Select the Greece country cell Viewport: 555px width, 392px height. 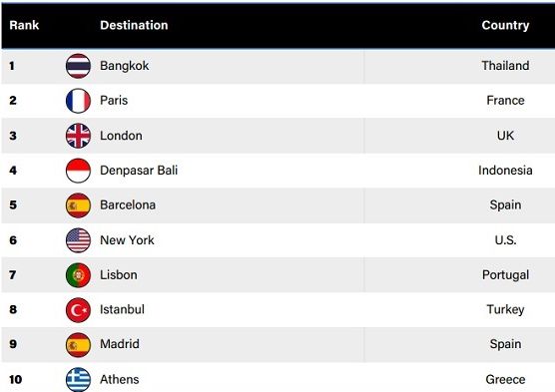tap(505, 379)
